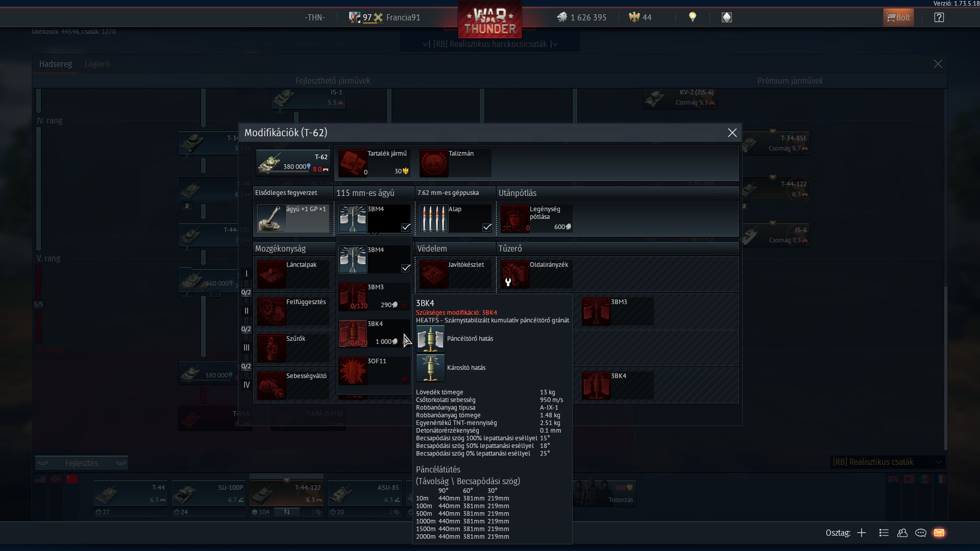Switch to the Hadsereg tab
Image resolution: width=980 pixels, height=551 pixels.
(x=56, y=64)
